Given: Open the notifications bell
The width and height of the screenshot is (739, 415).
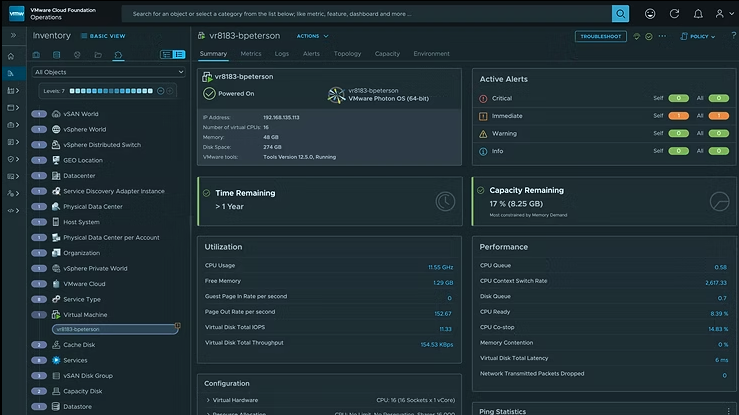Looking at the screenshot, I should (x=696, y=14).
